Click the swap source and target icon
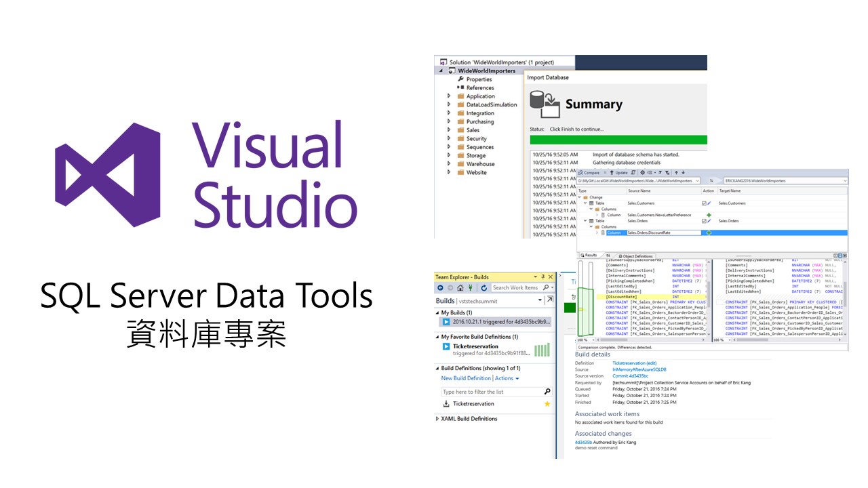The width and height of the screenshot is (868, 488). point(711,181)
